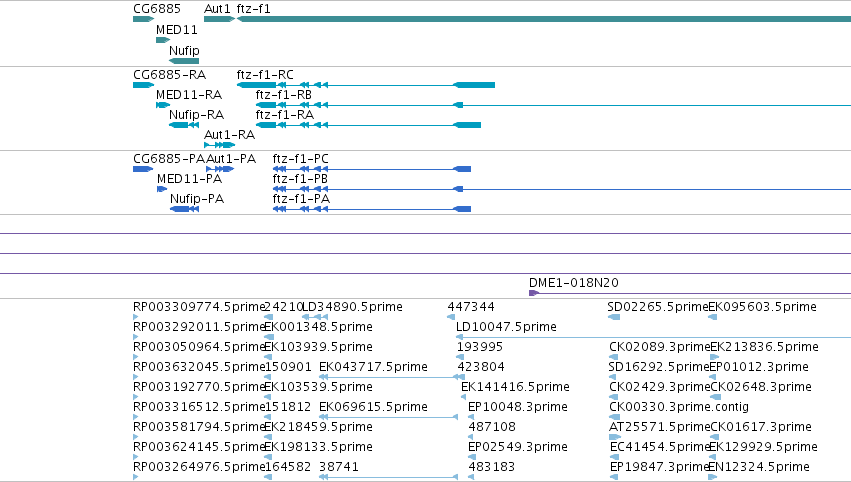Open the RP003264976.5prime EST label

tap(199, 468)
